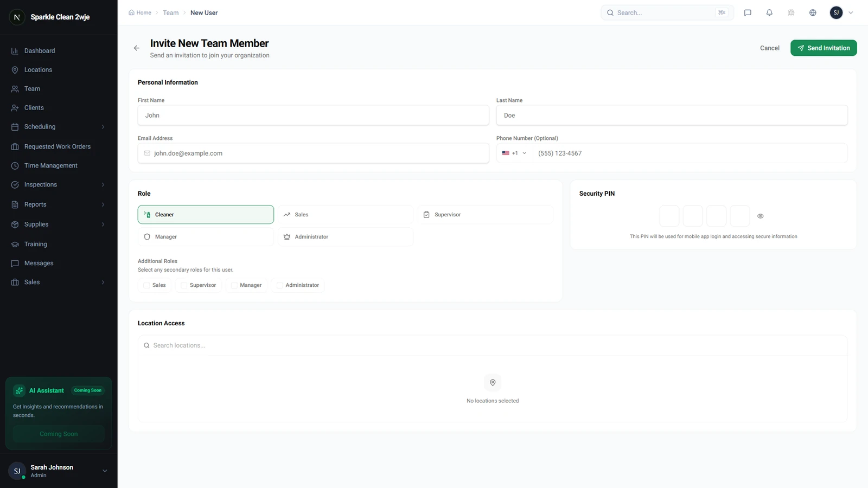Open Training from the sidebar
The height and width of the screenshot is (488, 868).
pos(59,245)
